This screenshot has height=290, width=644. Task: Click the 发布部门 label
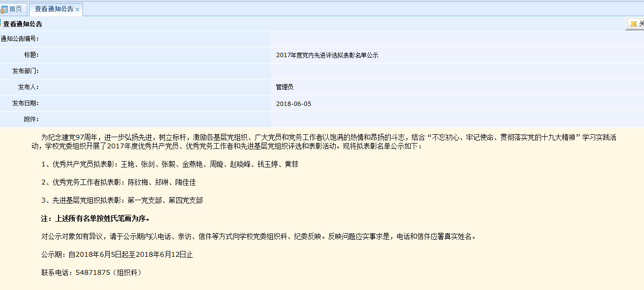[x=25, y=71]
